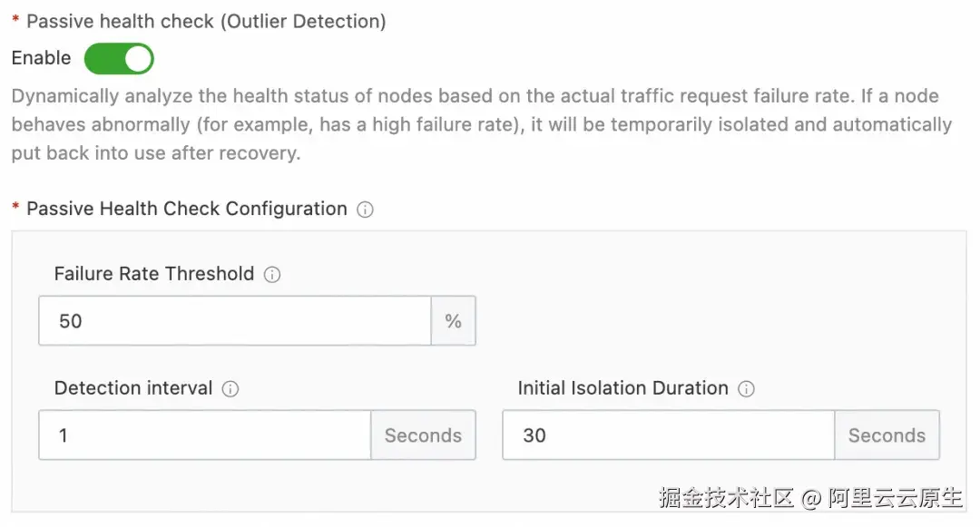Click the Initial Isolation Duration input showing 30
This screenshot has width=980, height=527.
(x=668, y=435)
